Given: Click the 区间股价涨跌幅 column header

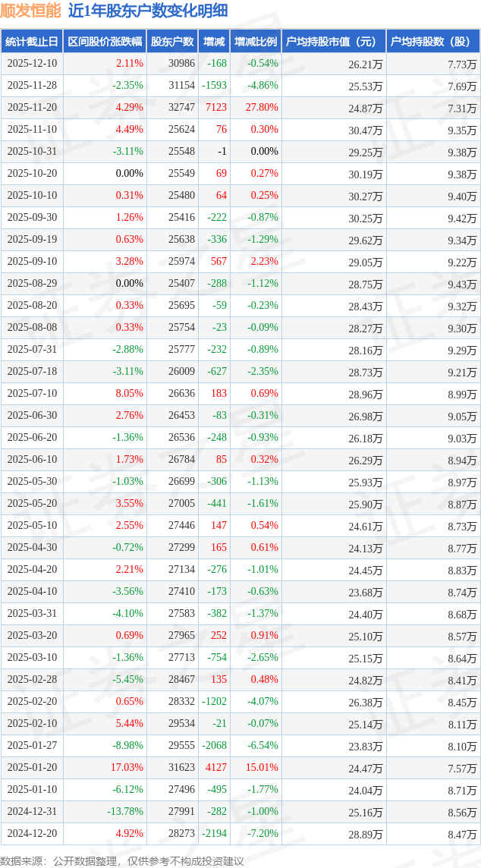Looking at the screenshot, I should [x=104, y=42].
